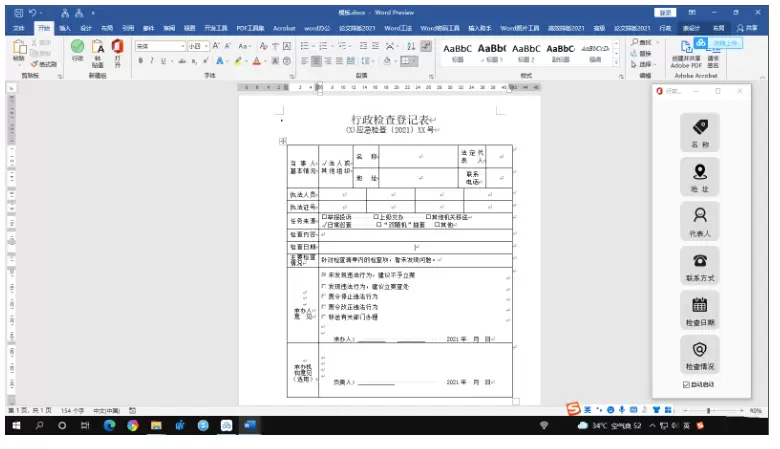Image resolution: width=780 pixels, height=449 pixels.
Task: Center align the paragraph
Action: 316,61
